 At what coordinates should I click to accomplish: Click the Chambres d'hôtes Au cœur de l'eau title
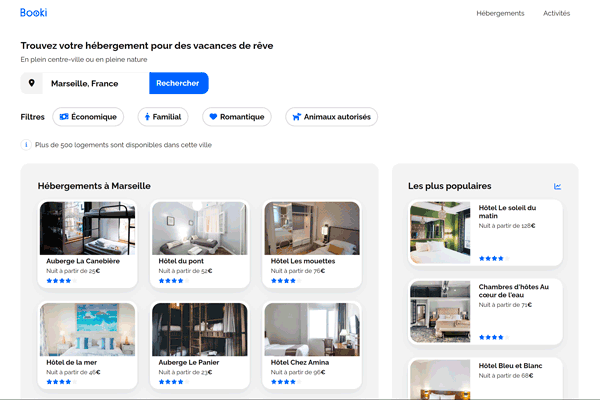514,291
